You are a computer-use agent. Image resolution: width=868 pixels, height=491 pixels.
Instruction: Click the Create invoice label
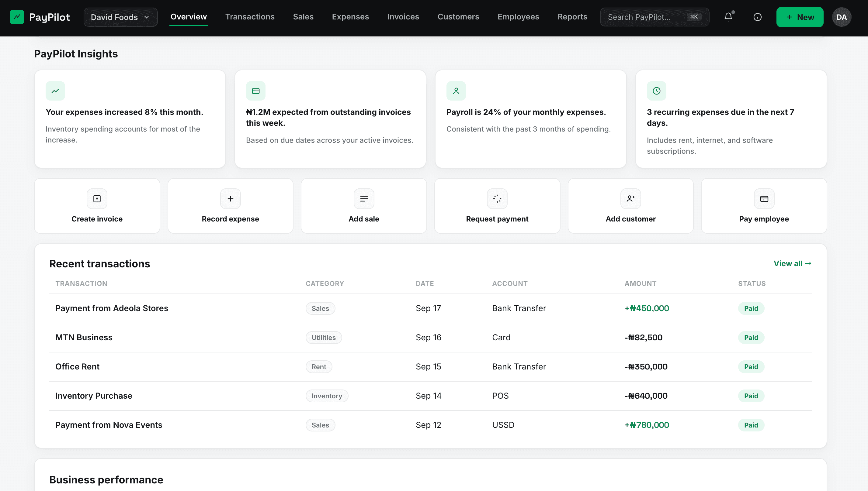point(97,219)
